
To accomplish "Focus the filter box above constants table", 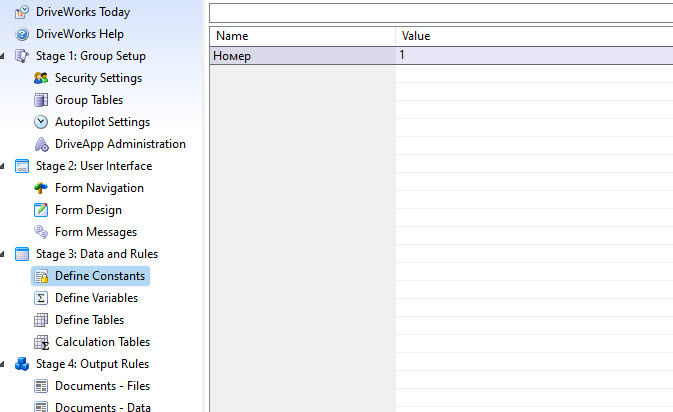I will (x=441, y=13).
